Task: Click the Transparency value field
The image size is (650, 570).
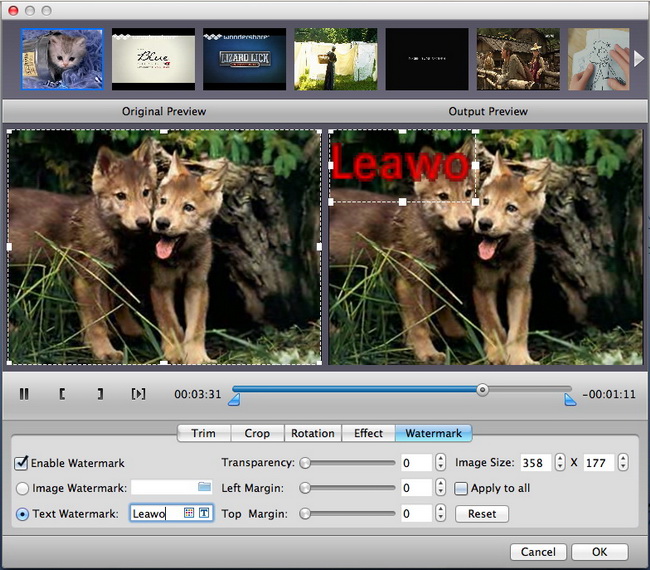Action: coord(417,462)
